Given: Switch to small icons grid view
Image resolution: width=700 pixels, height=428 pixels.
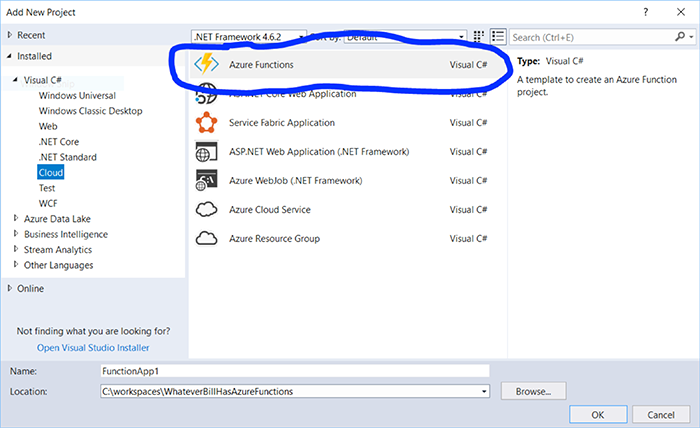Looking at the screenshot, I should click(479, 37).
